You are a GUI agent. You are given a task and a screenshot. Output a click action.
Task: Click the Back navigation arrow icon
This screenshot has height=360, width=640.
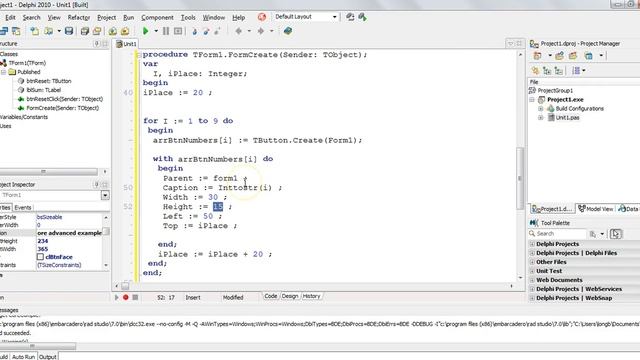(239, 31)
